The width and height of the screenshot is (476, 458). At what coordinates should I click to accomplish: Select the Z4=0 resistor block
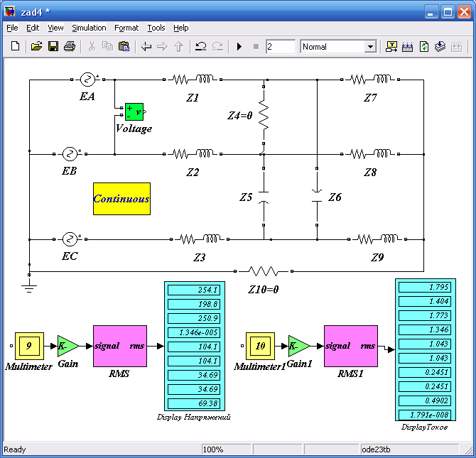tap(264, 115)
